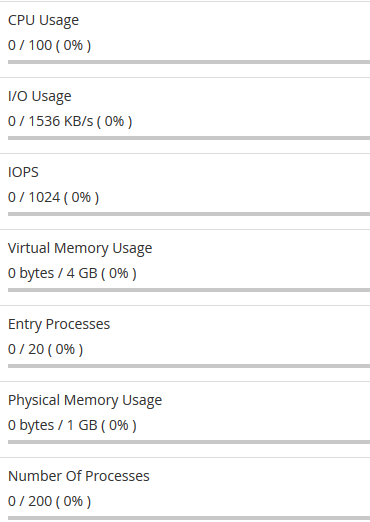This screenshot has width=370, height=522.
Task: Click the Entry Processes progress bar
Action: pyautogui.click(x=189, y=366)
